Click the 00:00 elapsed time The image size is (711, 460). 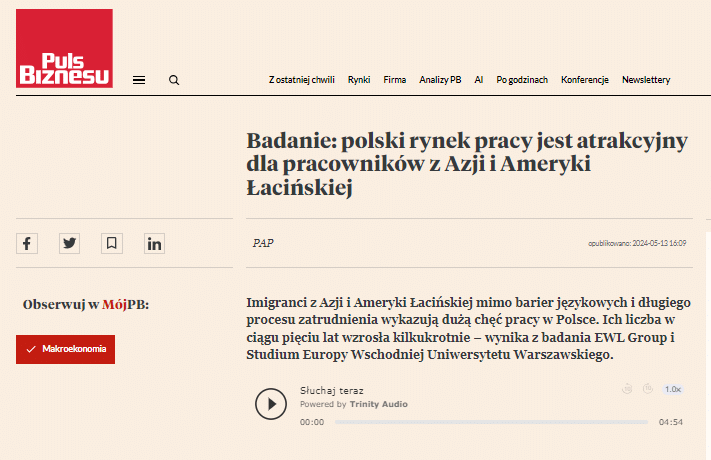pos(312,422)
